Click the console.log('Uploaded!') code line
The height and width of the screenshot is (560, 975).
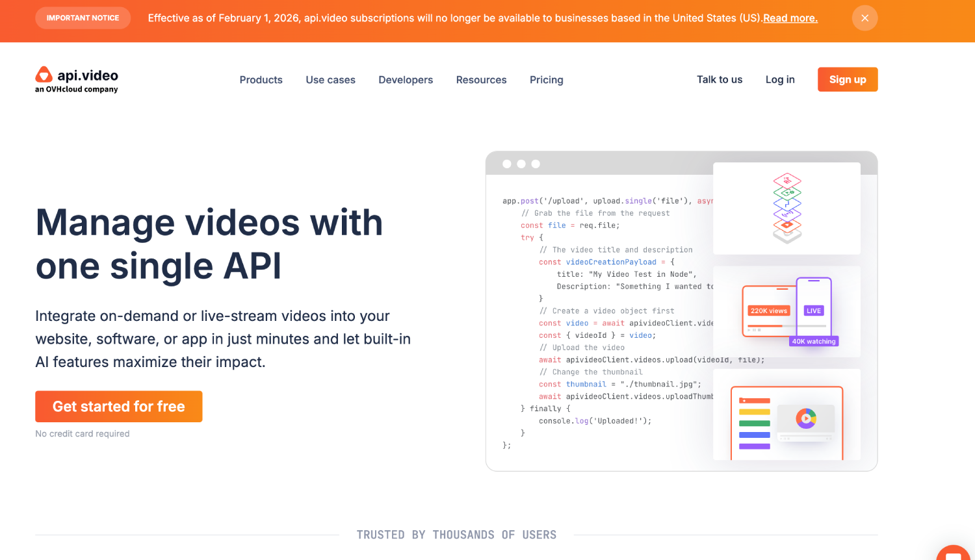point(595,421)
